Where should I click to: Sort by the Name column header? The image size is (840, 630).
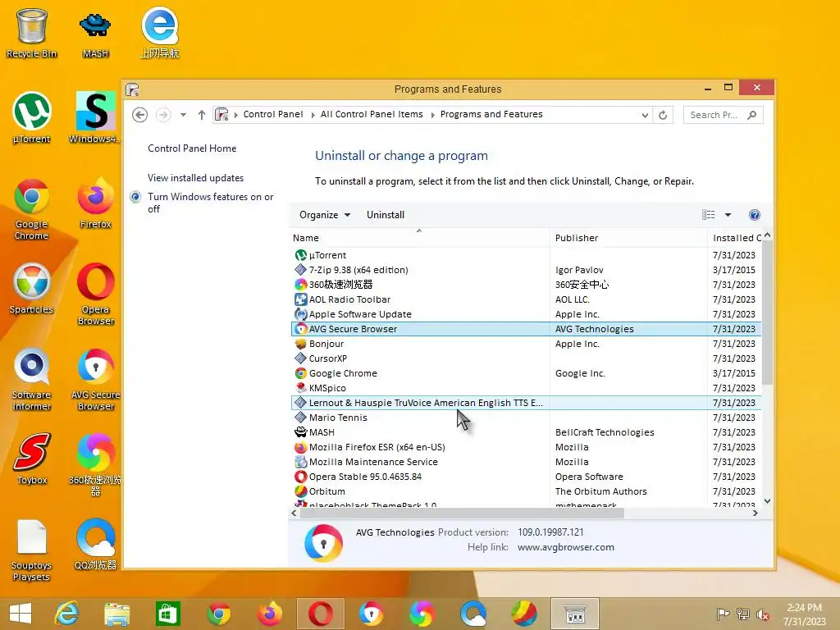coord(419,238)
